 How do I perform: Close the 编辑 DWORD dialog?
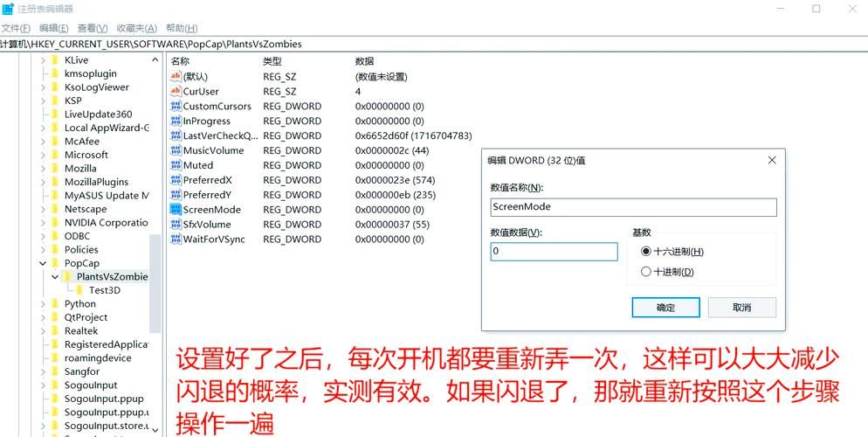(x=772, y=161)
